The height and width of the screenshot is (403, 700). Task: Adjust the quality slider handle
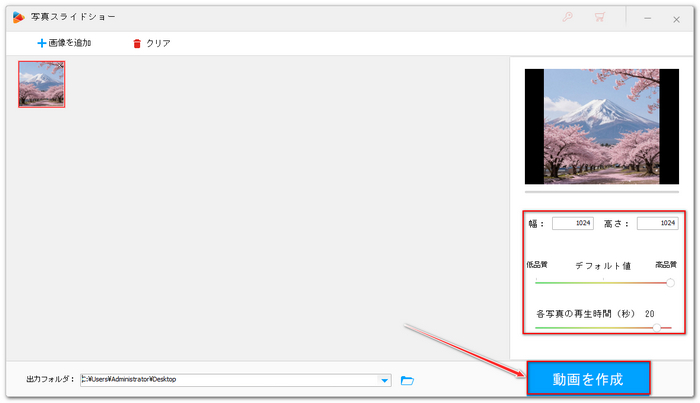(670, 283)
